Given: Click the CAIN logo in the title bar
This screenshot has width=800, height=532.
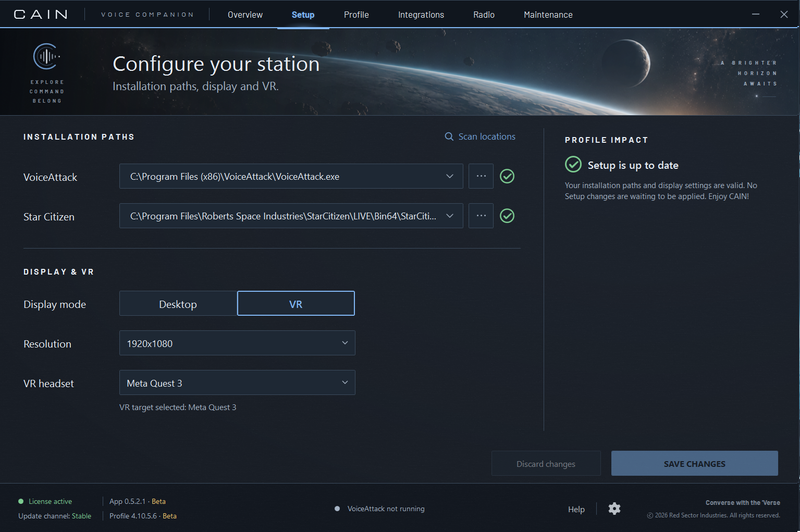Looking at the screenshot, I should coord(41,15).
